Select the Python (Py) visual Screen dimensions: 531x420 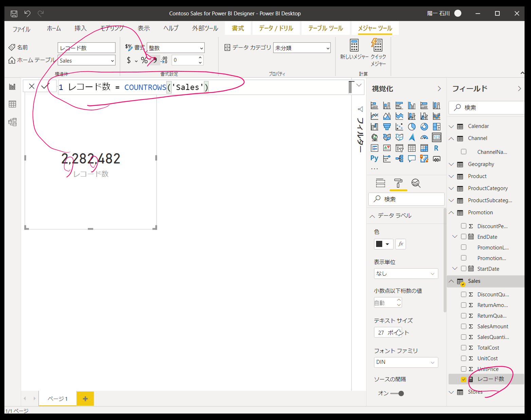click(374, 159)
